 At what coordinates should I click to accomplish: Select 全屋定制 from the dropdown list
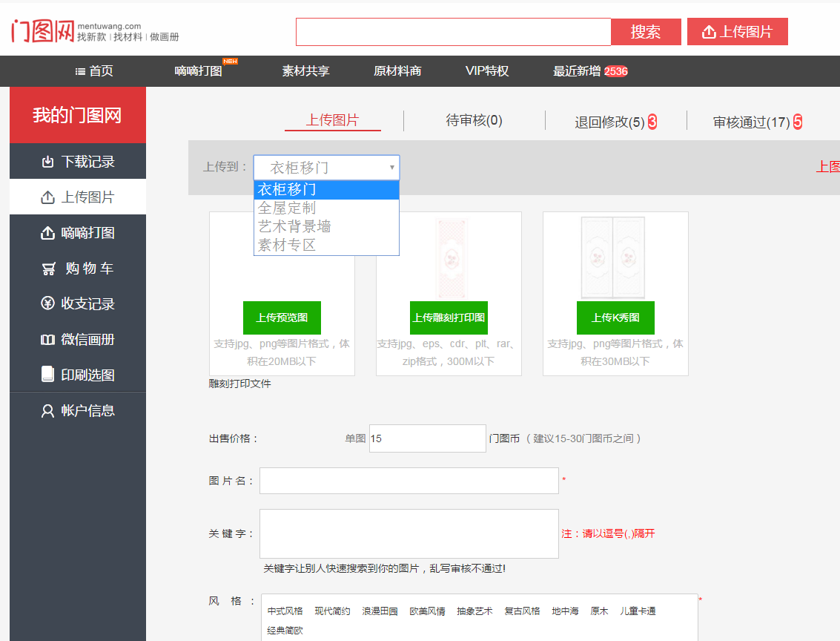click(x=287, y=208)
